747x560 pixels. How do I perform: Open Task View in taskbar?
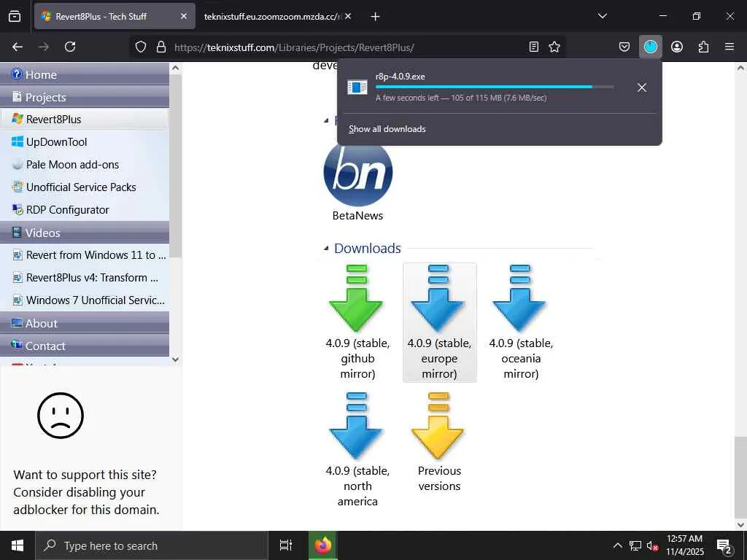pyautogui.click(x=286, y=545)
